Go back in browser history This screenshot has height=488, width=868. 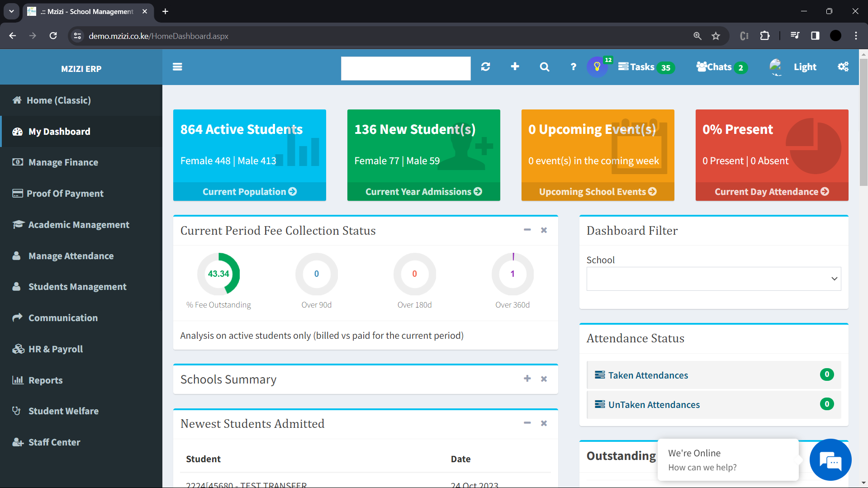pos(13,36)
